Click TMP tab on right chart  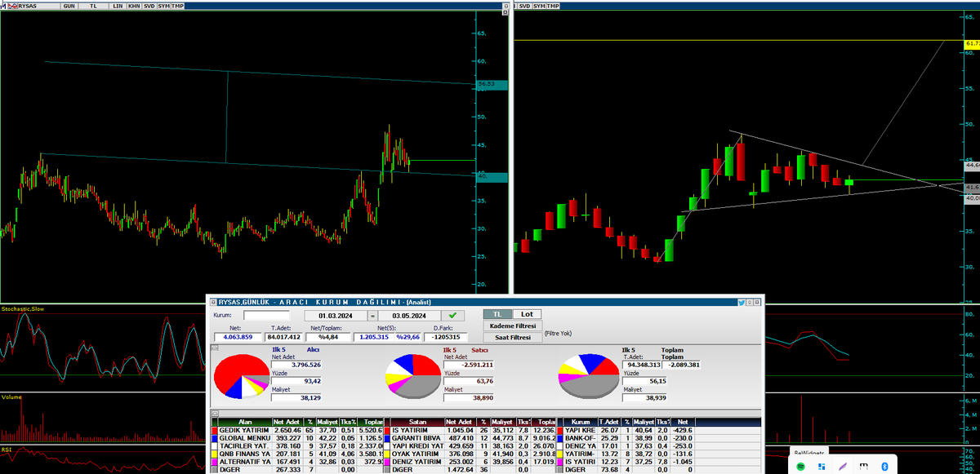pos(554,6)
